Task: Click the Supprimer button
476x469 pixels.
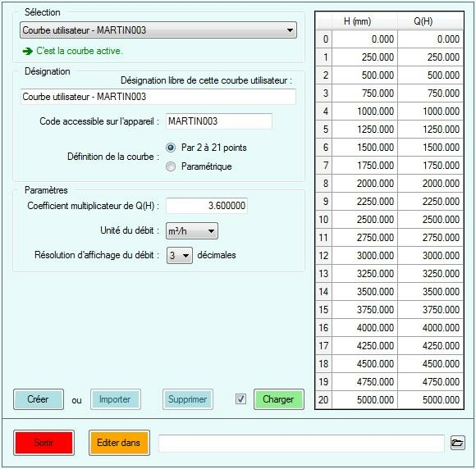Action: [188, 399]
